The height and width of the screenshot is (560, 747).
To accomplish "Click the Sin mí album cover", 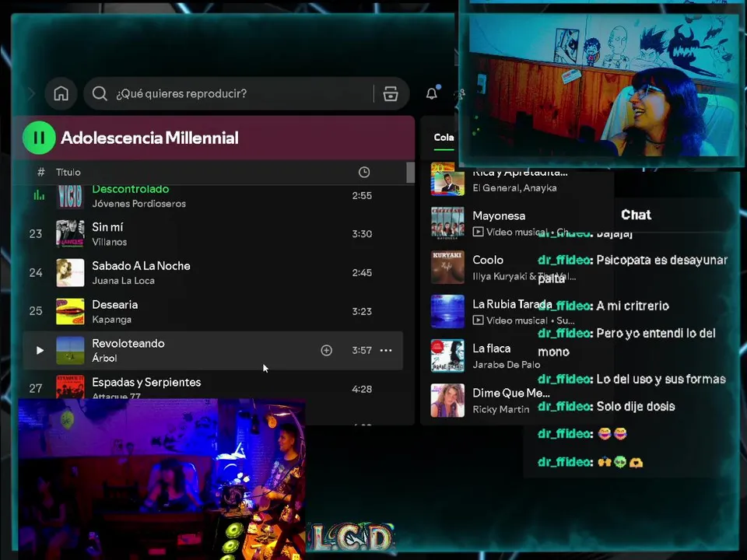I will [70, 234].
